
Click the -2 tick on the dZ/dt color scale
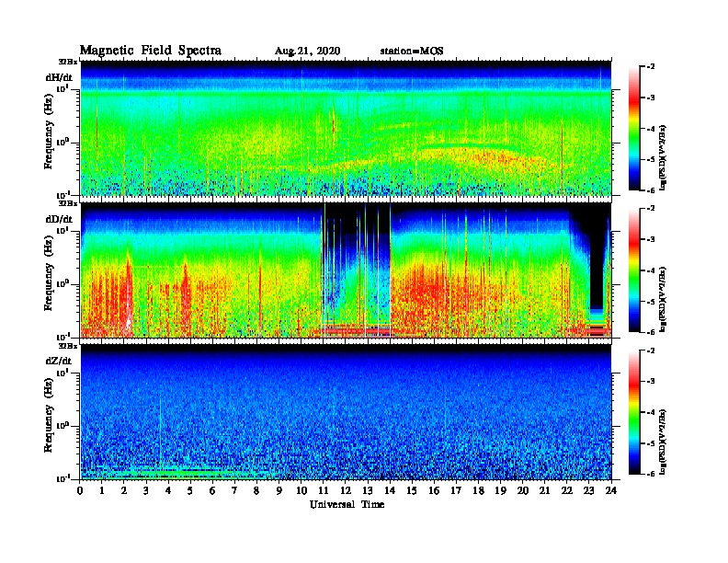coord(651,350)
